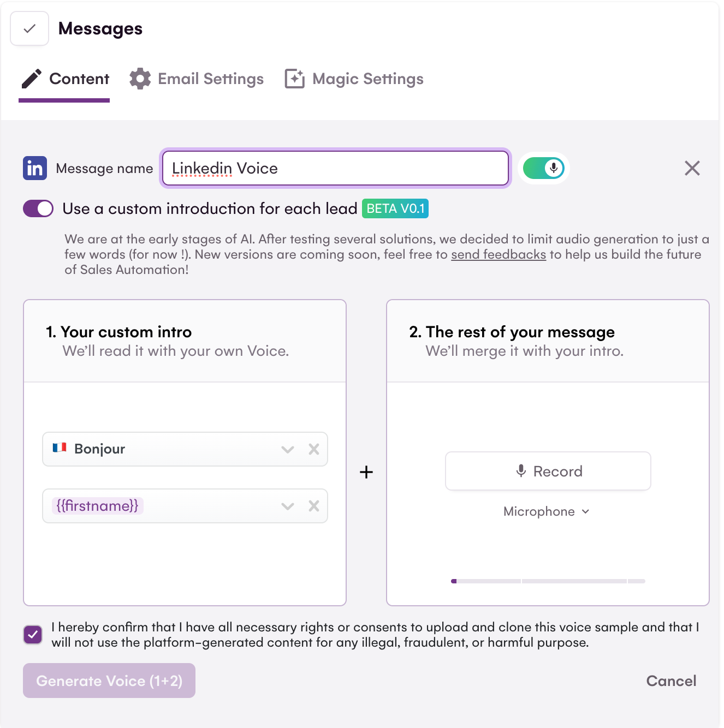Uncheck the voice rights consent checkbox

pyautogui.click(x=33, y=635)
